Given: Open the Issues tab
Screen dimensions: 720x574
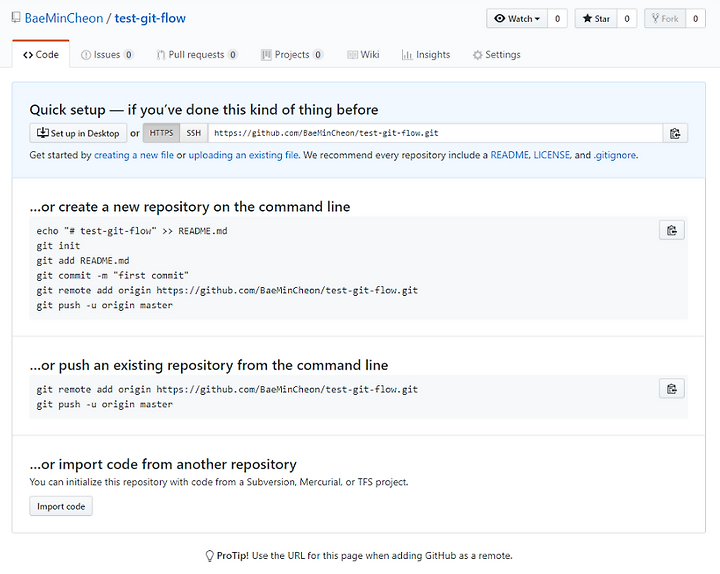Looking at the screenshot, I should 107,55.
